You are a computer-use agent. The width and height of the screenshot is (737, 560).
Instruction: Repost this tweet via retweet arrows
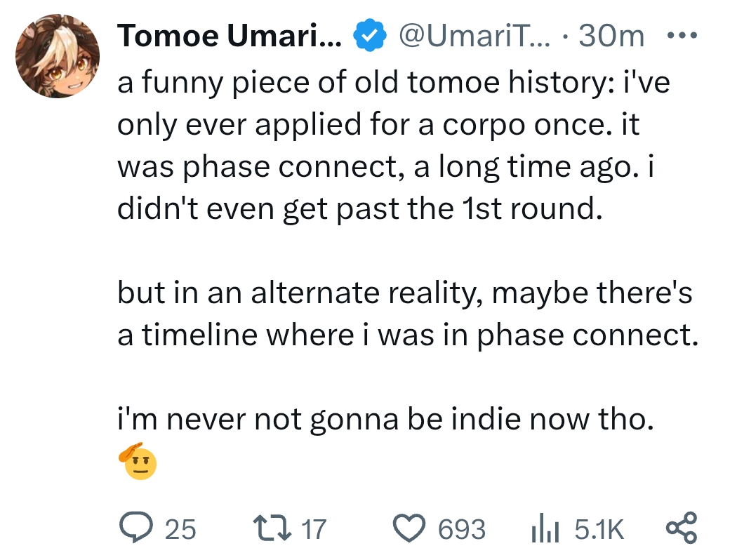[272, 528]
